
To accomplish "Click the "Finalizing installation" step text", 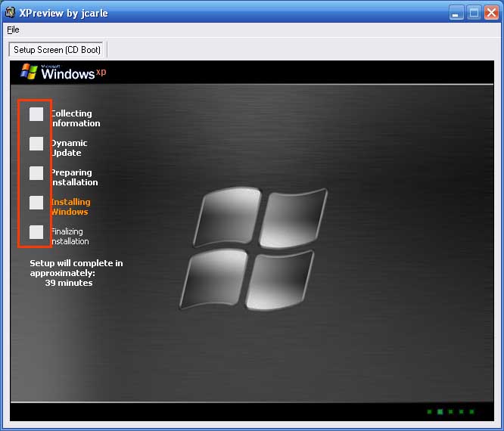I will click(x=70, y=236).
